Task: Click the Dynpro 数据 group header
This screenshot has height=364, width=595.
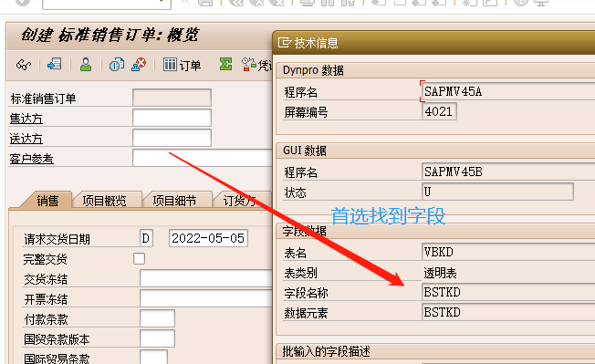Action: [435, 70]
